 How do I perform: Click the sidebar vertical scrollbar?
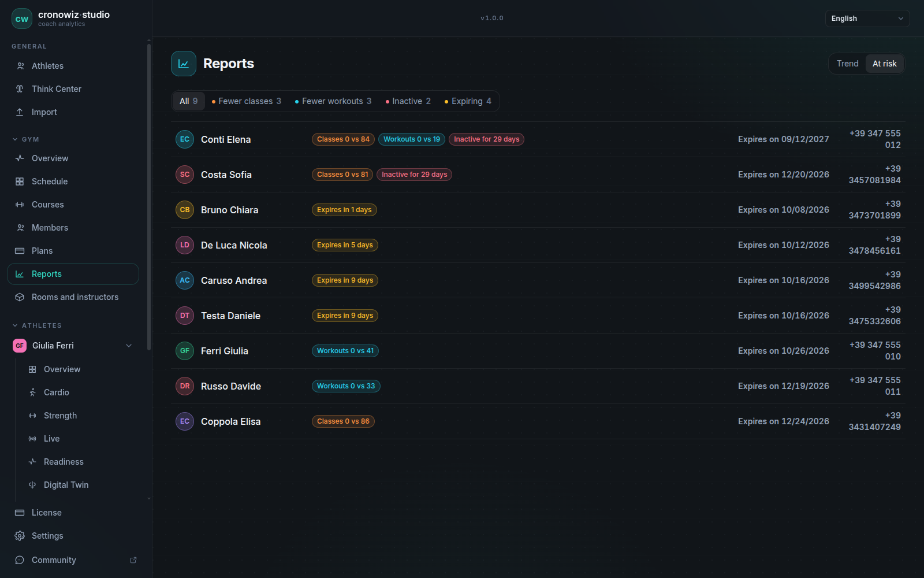click(149, 197)
